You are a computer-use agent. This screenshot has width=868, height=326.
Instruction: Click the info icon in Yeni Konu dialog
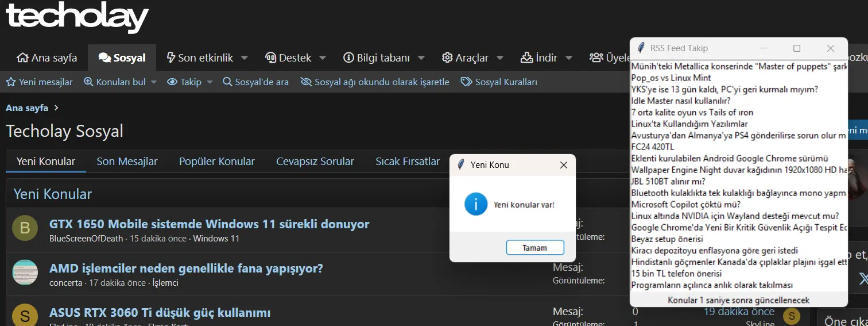(x=476, y=204)
